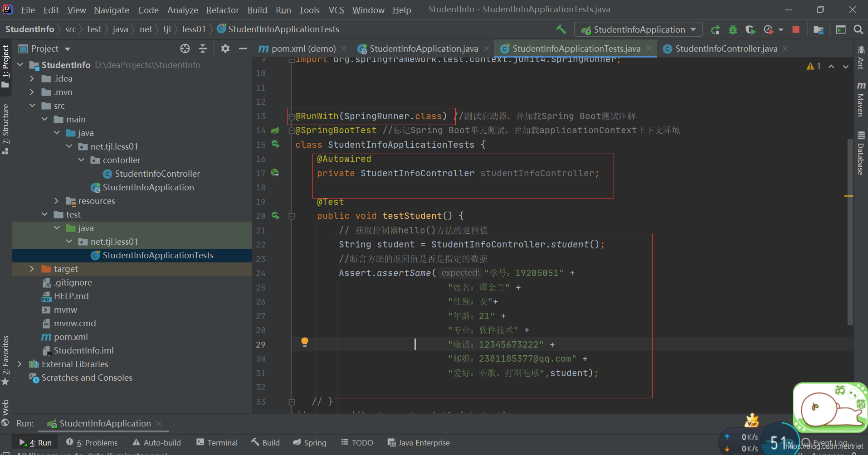Viewport: 868px width, 455px height.
Task: Click autowired gutter icon on line 17
Action: coord(275,173)
